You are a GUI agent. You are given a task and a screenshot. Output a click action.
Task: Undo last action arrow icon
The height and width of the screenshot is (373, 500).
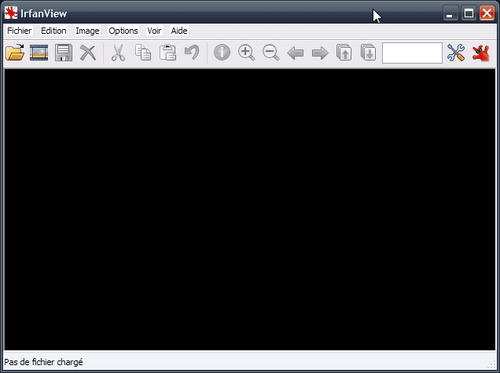click(192, 53)
